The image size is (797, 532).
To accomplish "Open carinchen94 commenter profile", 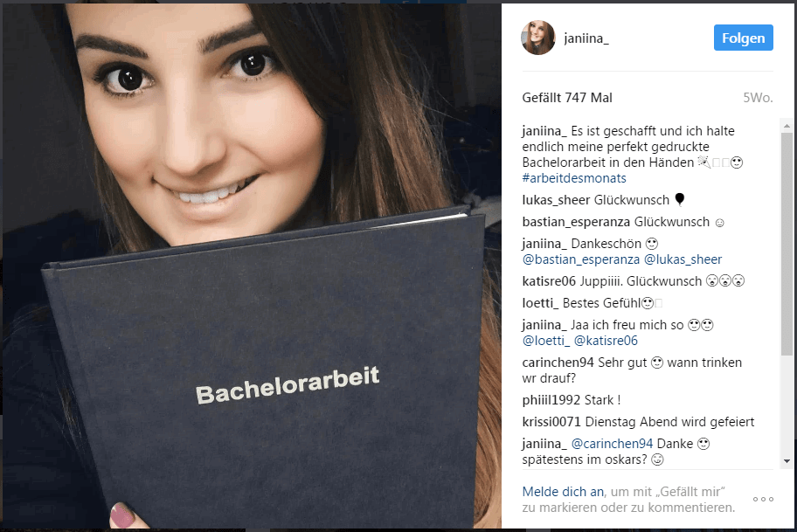I will coord(558,363).
